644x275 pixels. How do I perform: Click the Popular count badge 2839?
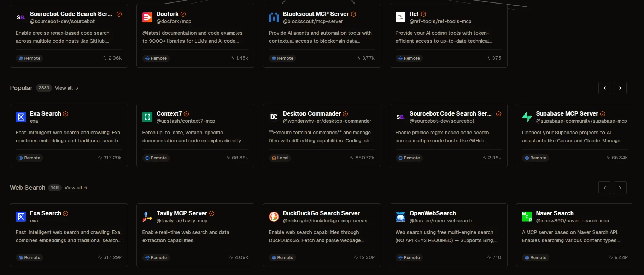coord(44,88)
